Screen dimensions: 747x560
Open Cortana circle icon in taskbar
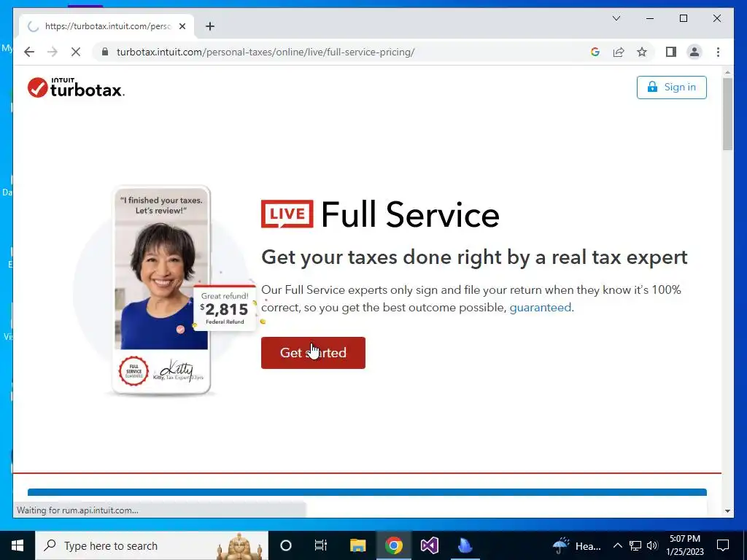[x=286, y=545]
